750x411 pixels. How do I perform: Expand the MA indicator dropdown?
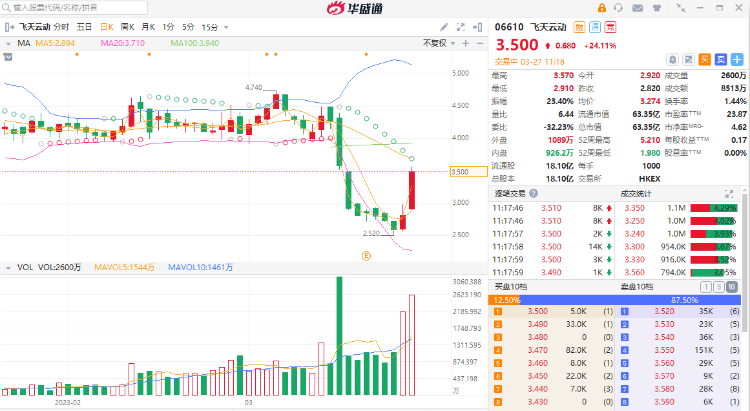(8, 44)
